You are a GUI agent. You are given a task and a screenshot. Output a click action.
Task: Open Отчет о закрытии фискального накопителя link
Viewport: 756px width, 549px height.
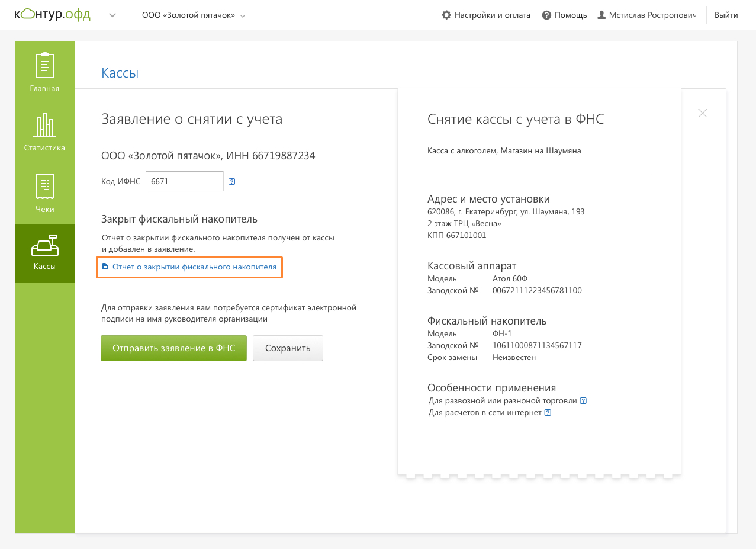point(194,267)
